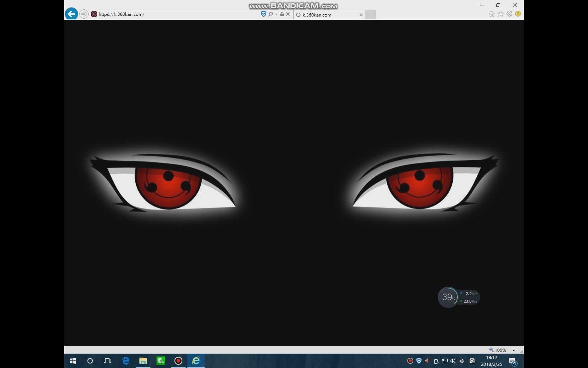Switch to Internet Explorer on taskbar
The width and height of the screenshot is (588, 368).
196,361
